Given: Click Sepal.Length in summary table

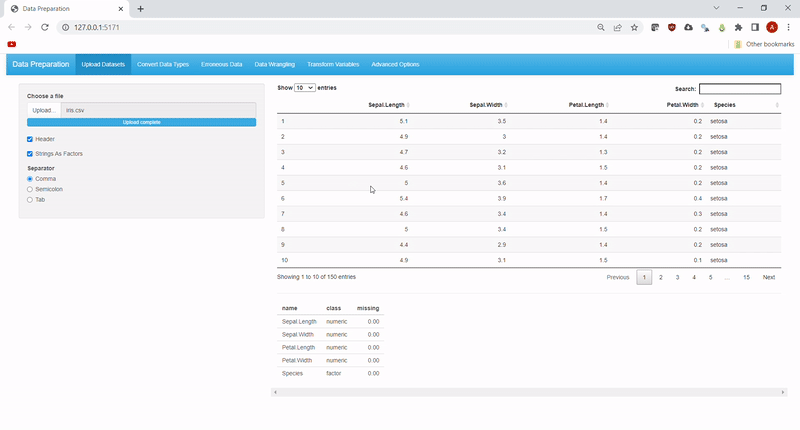Looking at the screenshot, I should pyautogui.click(x=299, y=322).
